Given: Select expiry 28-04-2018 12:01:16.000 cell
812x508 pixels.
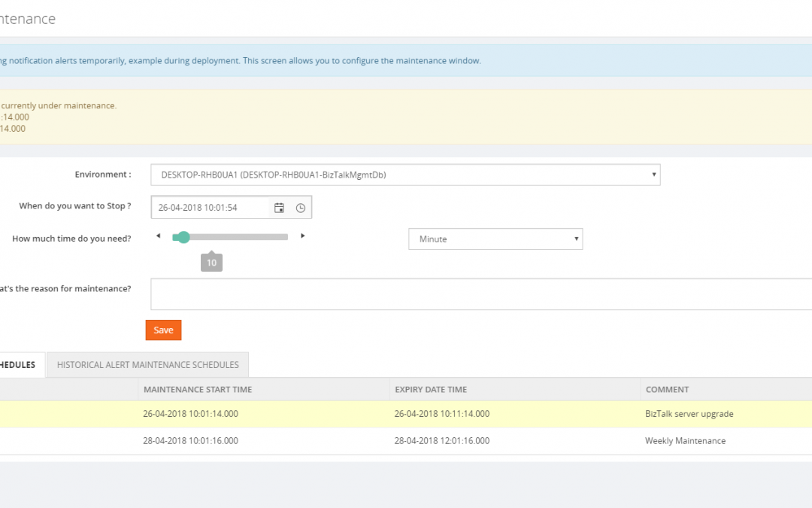Looking at the screenshot, I should 442,440.
